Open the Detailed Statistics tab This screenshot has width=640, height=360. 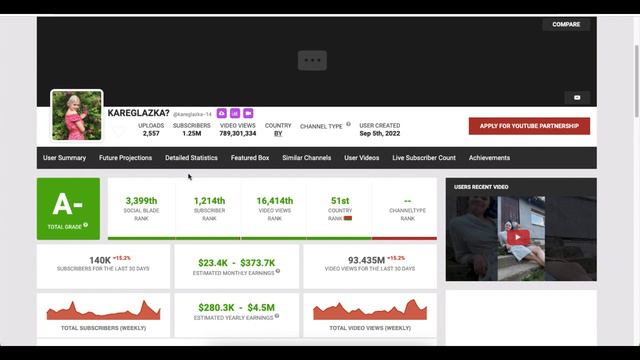[x=191, y=158]
